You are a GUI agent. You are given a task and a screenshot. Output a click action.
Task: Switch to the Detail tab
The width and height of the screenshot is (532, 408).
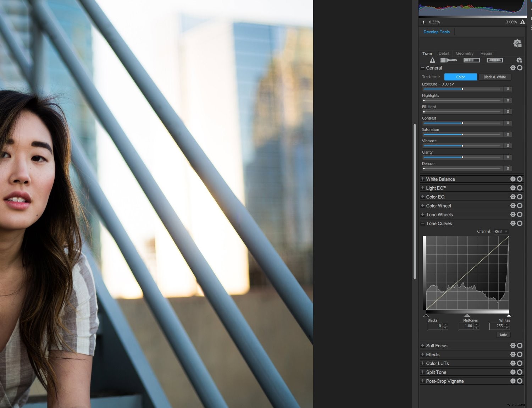pos(444,53)
